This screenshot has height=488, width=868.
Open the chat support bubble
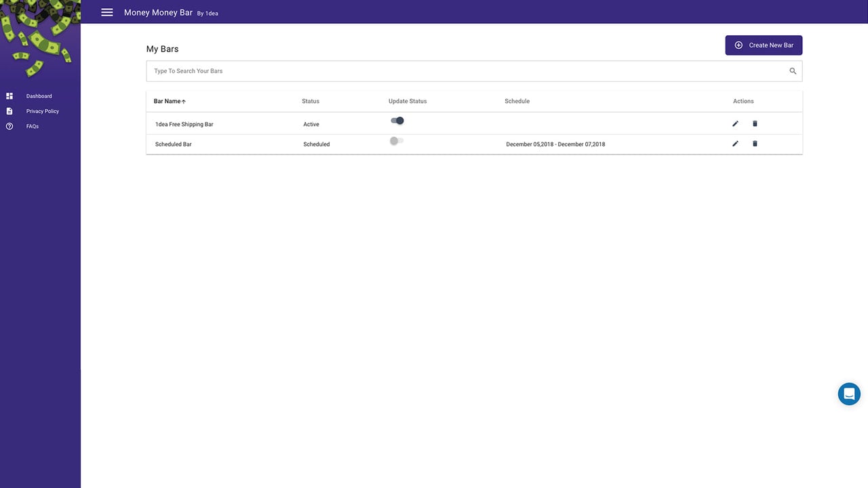click(849, 394)
